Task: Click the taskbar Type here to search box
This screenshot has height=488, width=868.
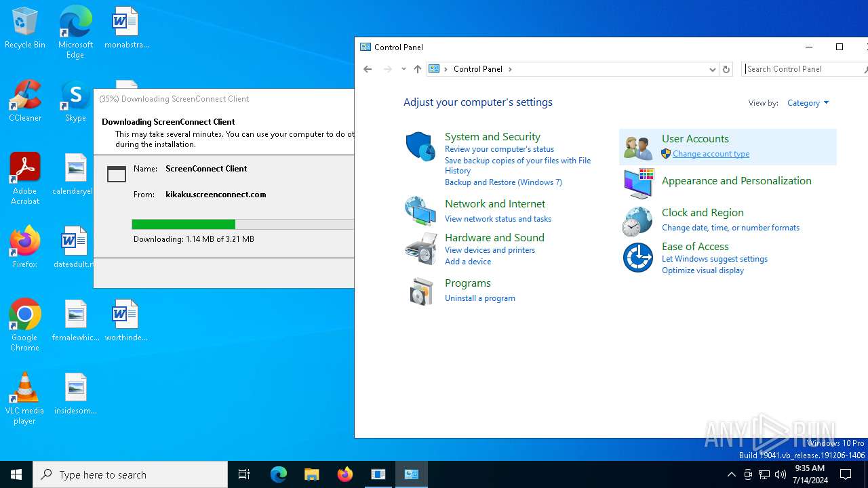Action: coord(130,474)
